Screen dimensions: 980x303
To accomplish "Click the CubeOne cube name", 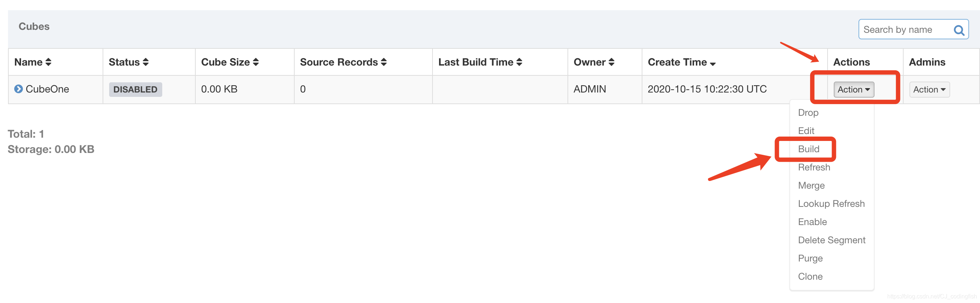I will 47,89.
